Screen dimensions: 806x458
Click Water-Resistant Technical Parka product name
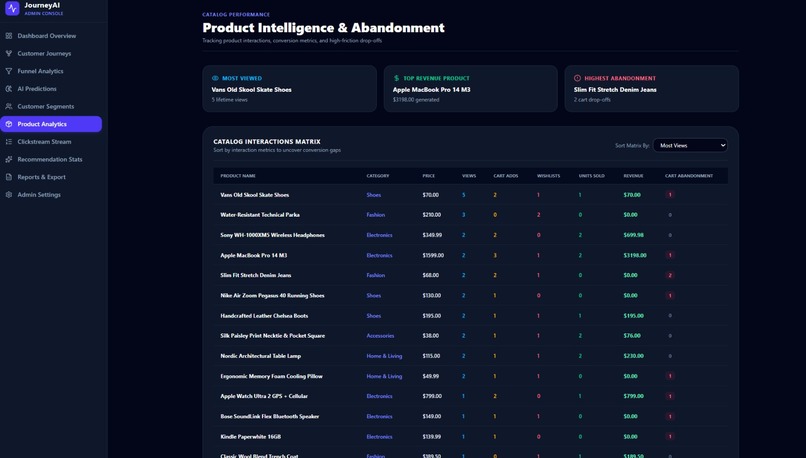click(x=260, y=215)
